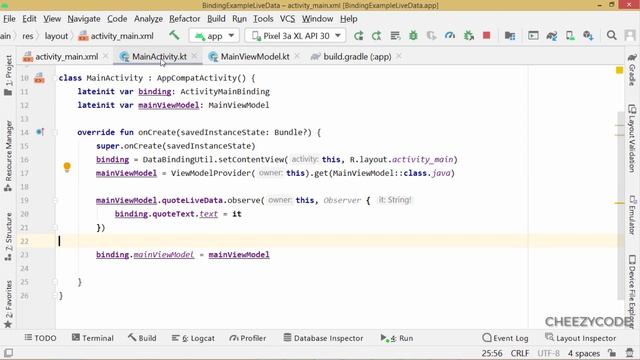This screenshot has width=640, height=360.
Task: Open the Device File Explorer side panel
Action: [632, 291]
